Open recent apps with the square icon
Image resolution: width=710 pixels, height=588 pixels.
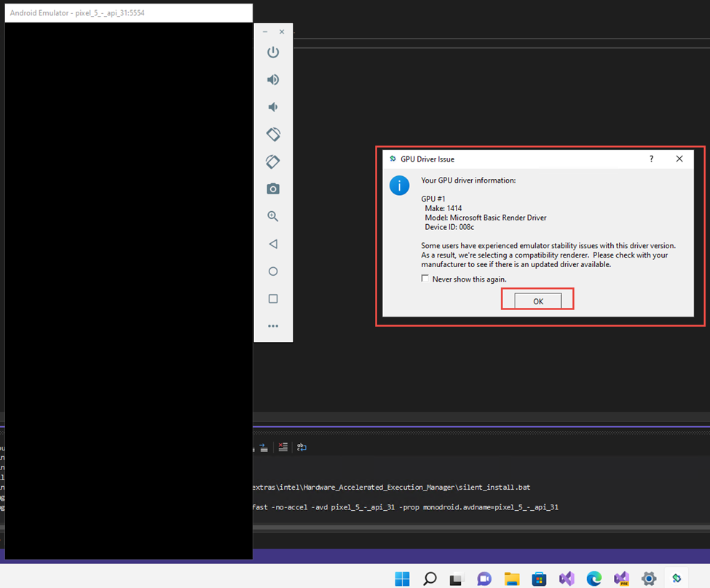pos(273,298)
